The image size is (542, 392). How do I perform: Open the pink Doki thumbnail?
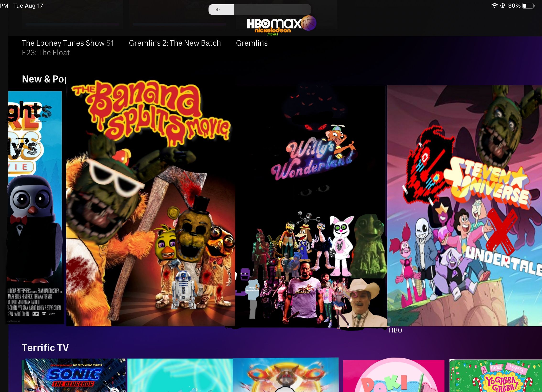coord(394,375)
